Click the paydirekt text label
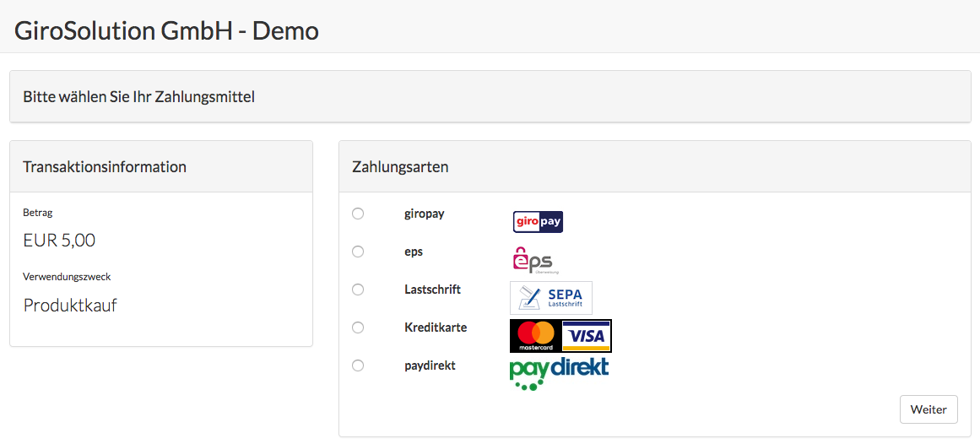Image resolution: width=980 pixels, height=444 pixels. click(430, 365)
